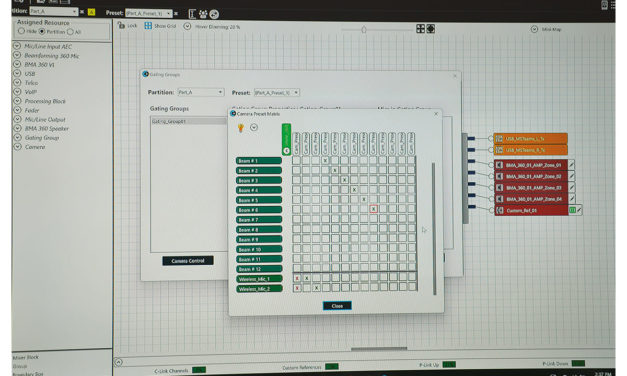Select Gating_Group01 in the Gating Groups list

pyautogui.click(x=188, y=121)
